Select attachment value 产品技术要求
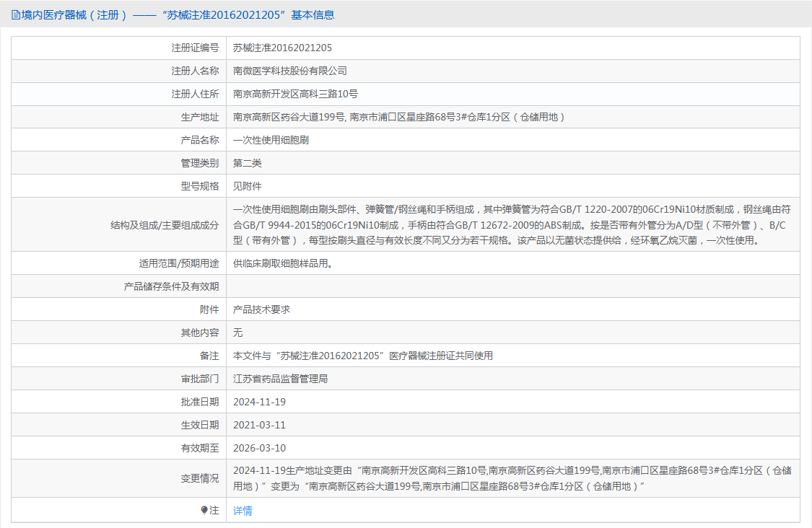 click(261, 309)
